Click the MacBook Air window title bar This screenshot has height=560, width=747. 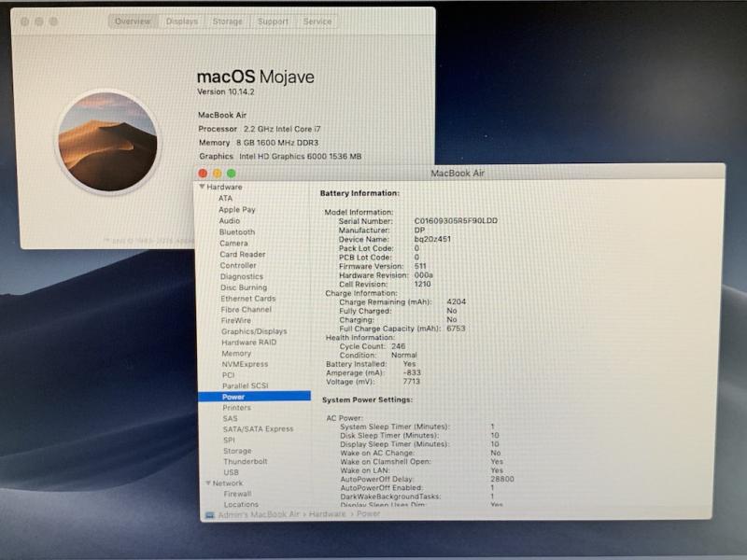click(x=458, y=173)
